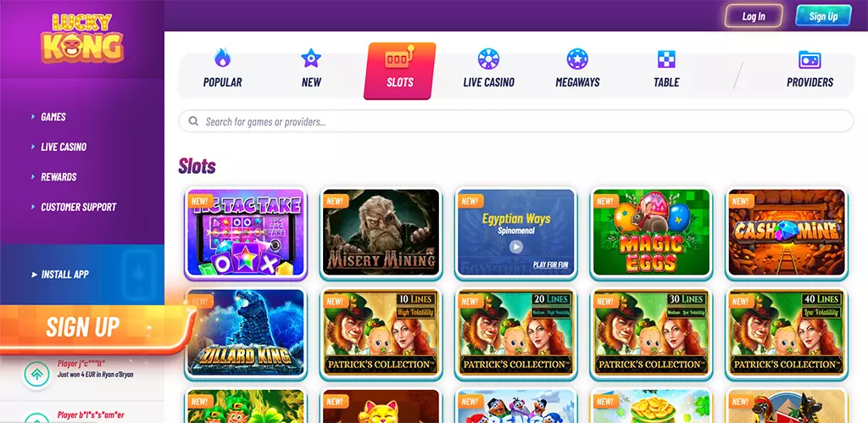Play the Egyptian Ways preview button
The height and width of the screenshot is (423, 868).
pos(516,247)
